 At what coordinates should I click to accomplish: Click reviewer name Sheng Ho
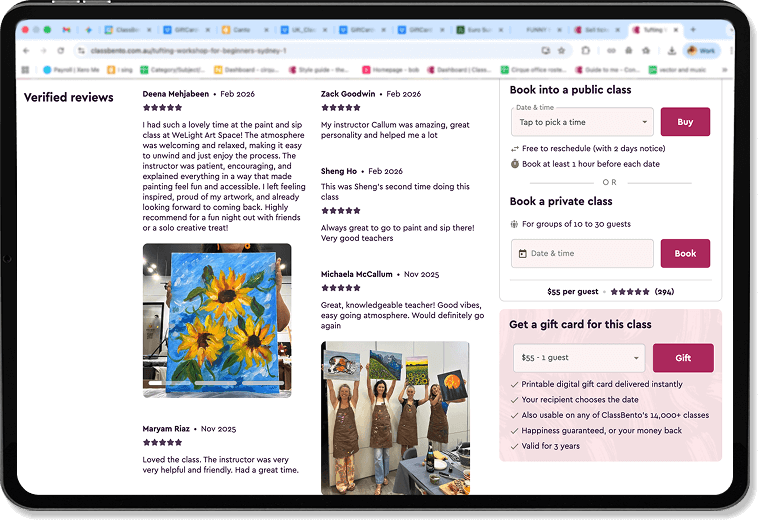click(339, 171)
